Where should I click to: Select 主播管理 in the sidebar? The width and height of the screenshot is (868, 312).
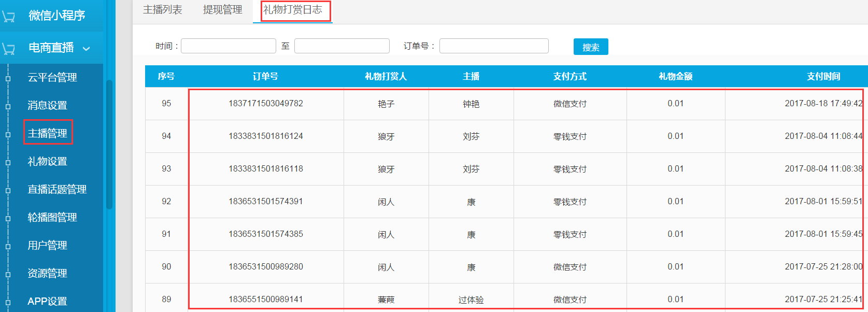click(47, 134)
